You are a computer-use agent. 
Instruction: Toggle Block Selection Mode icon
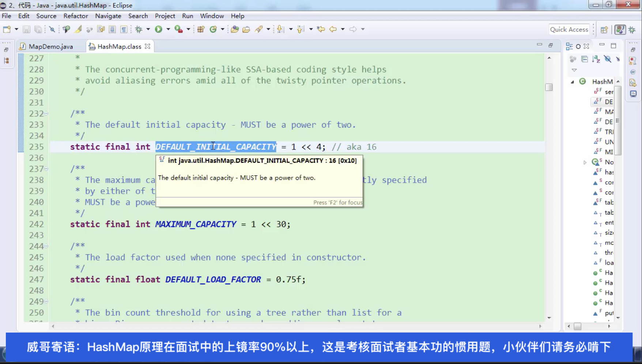(x=112, y=29)
